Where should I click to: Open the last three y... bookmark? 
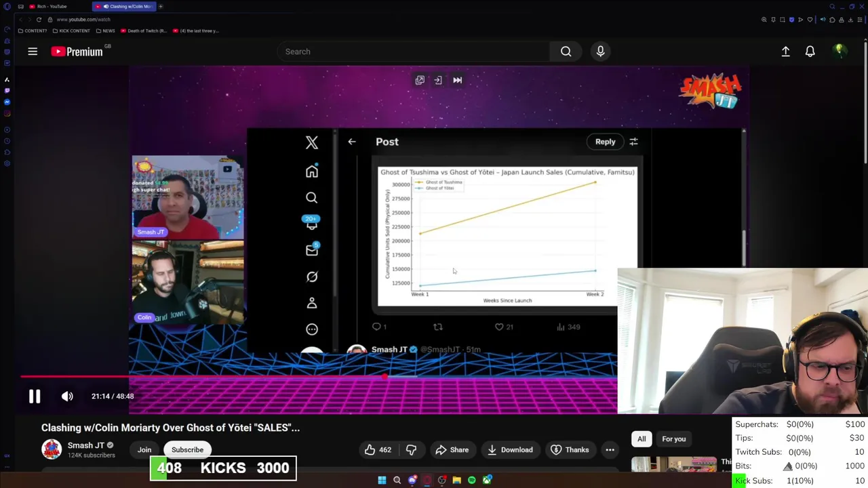[x=196, y=30]
